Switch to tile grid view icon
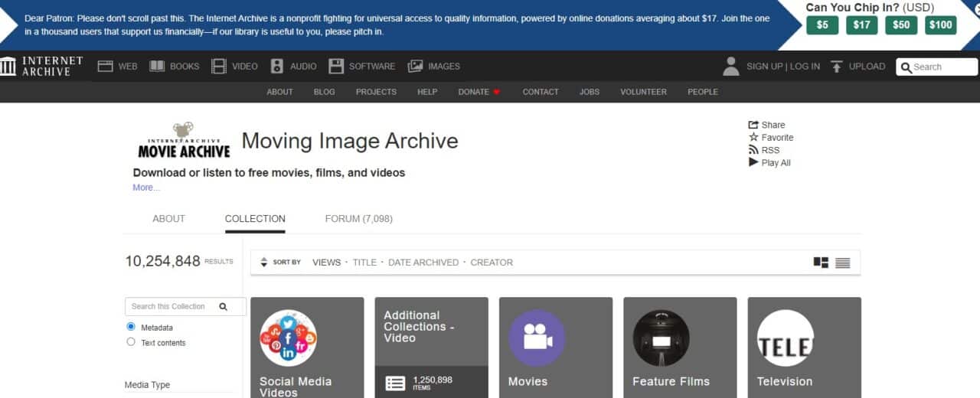Viewport: 980px width, 398px height. click(x=821, y=263)
